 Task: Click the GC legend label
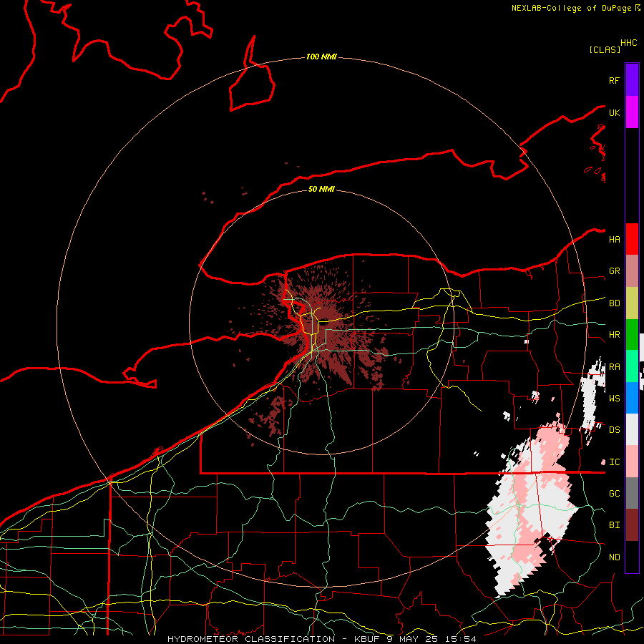[614, 494]
